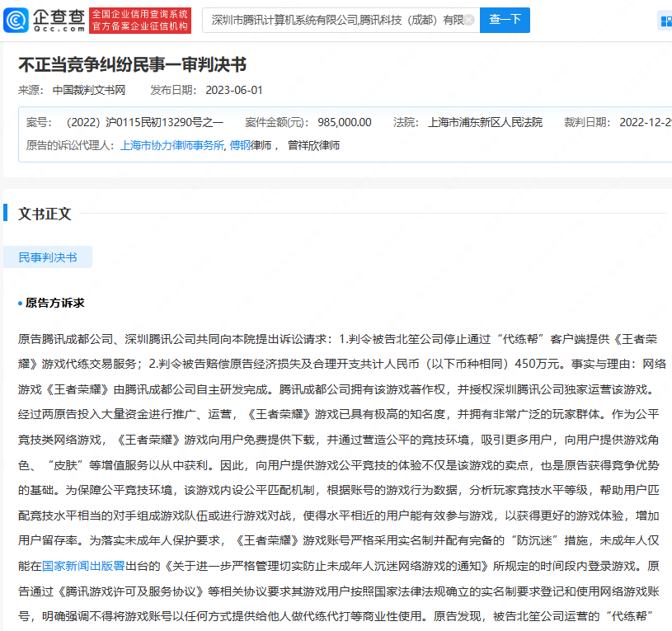
Task: Click the 原告的诉讼代理人 label
Action: click(x=71, y=146)
